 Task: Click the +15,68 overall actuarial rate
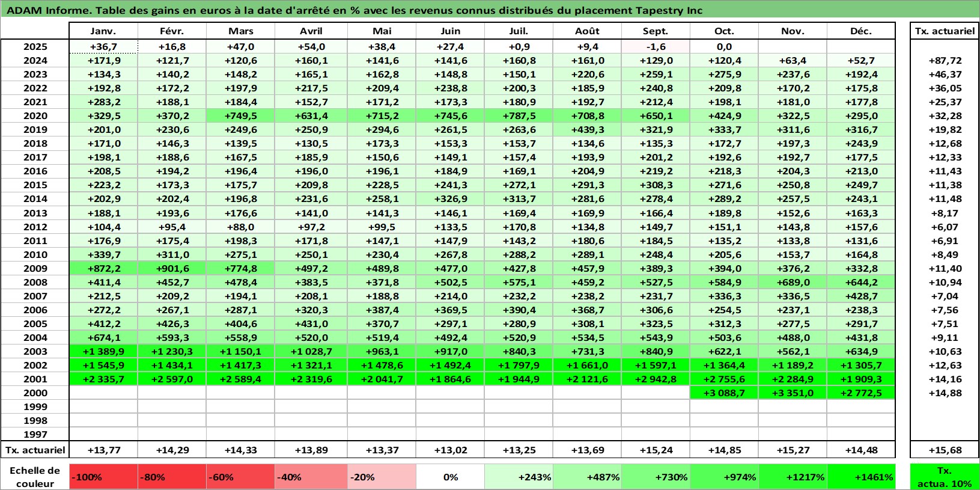point(945,450)
